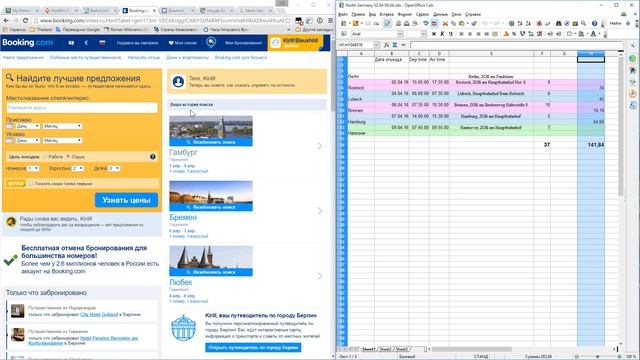
Task: Open the Мои списки link
Action: [182, 42]
